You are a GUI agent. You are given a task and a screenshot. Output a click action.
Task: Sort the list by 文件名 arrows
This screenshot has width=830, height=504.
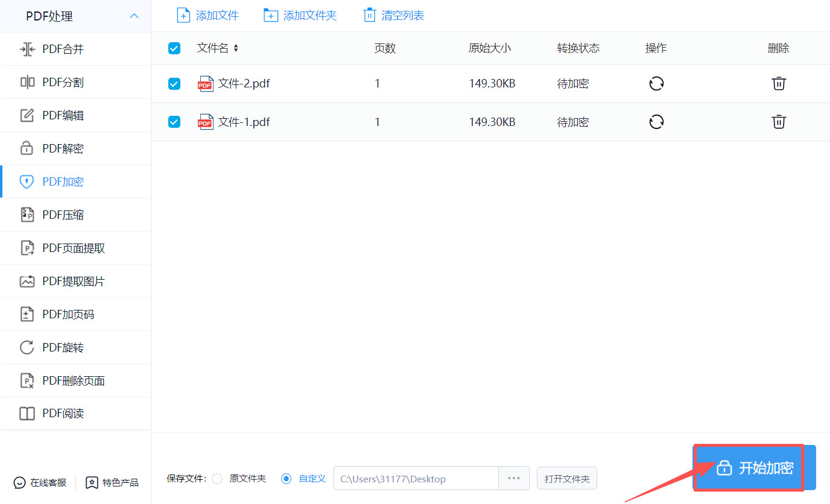point(236,48)
